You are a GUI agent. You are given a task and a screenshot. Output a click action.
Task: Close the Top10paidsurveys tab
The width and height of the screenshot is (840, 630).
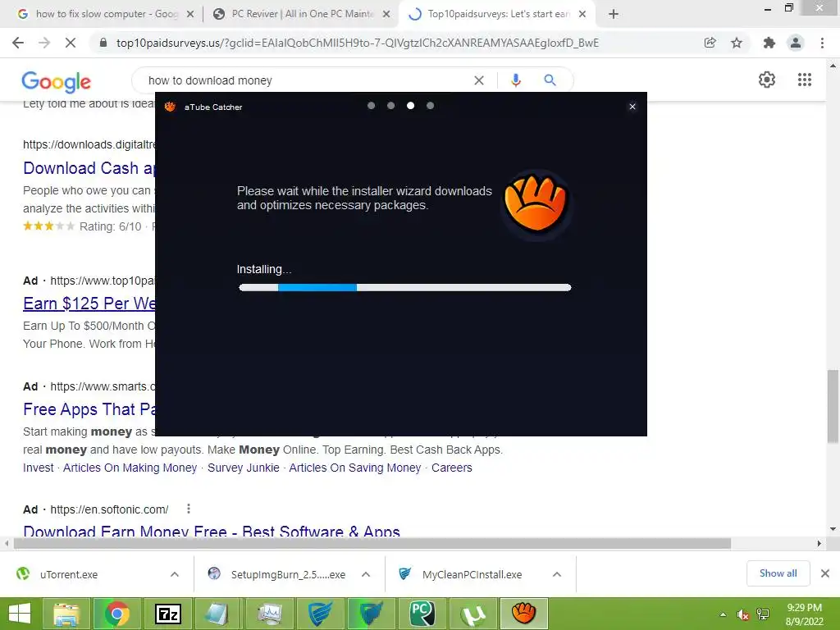(x=582, y=15)
